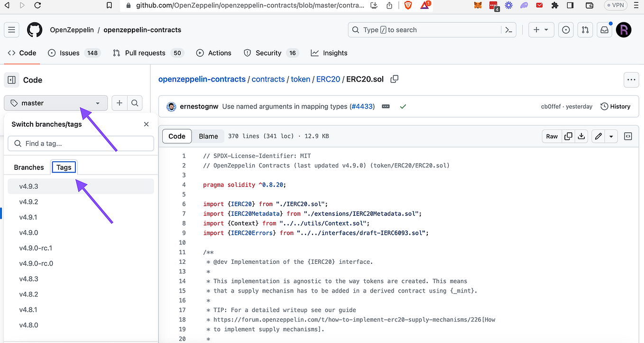Edit the file with the pencil icon
Viewport: 644px width, 343px height.
[x=598, y=136]
